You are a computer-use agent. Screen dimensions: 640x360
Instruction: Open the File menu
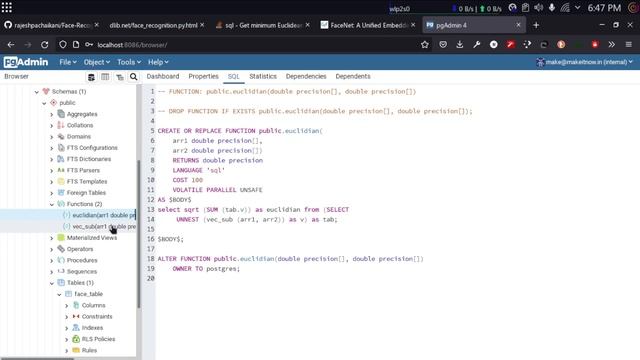[68, 62]
